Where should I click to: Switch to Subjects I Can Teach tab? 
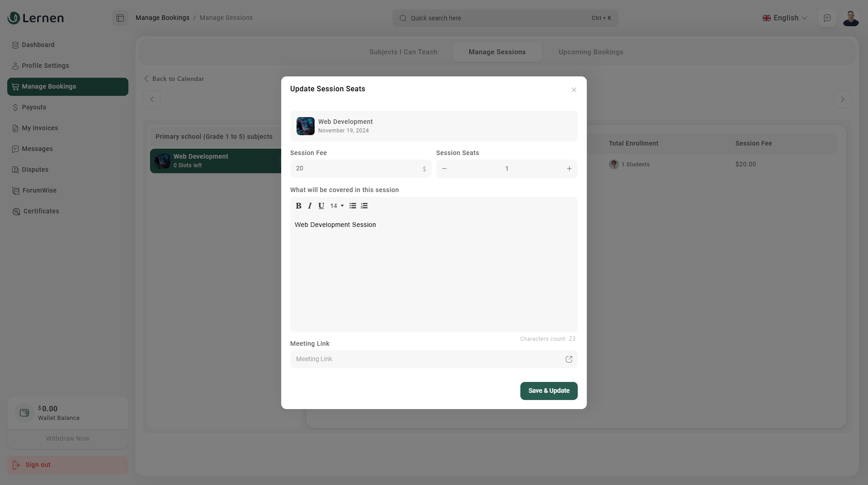pos(403,52)
